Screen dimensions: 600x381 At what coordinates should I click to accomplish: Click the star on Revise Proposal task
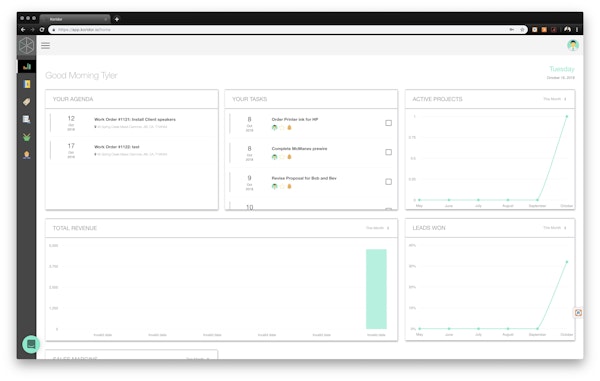click(282, 186)
